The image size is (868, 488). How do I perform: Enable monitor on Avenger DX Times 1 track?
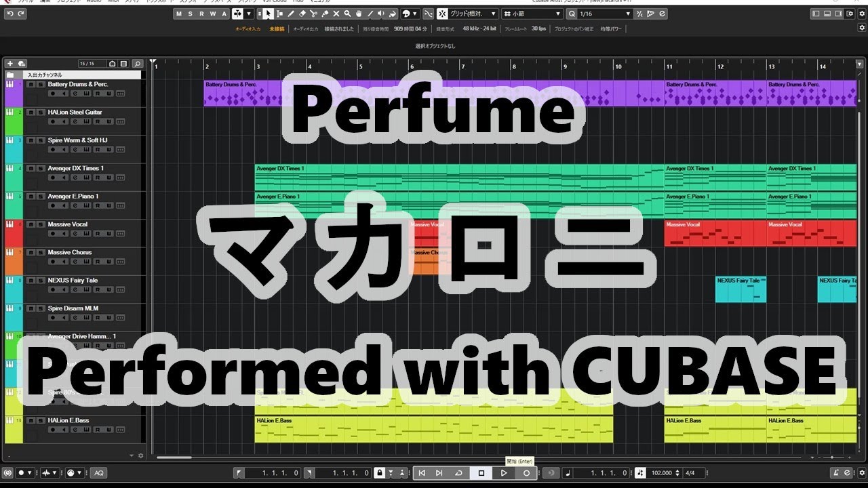[64, 178]
